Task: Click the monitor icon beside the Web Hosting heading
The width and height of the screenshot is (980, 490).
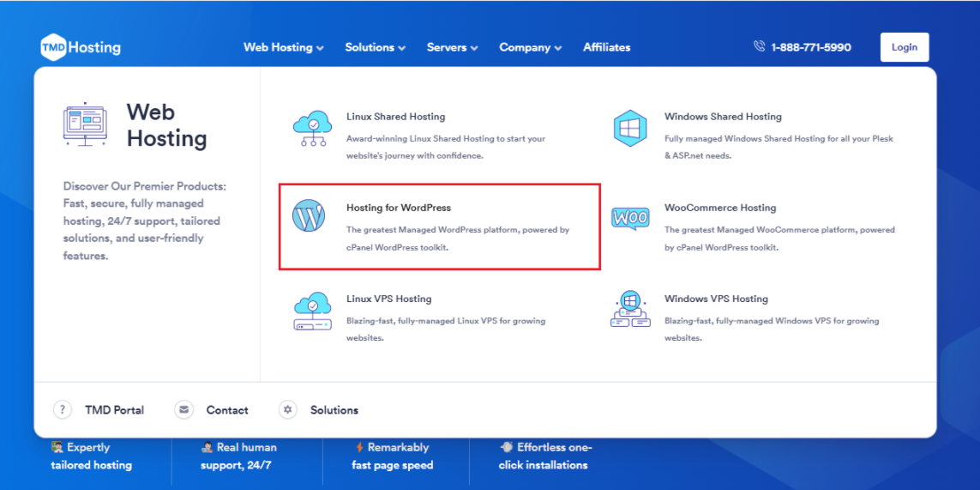Action: [x=85, y=124]
